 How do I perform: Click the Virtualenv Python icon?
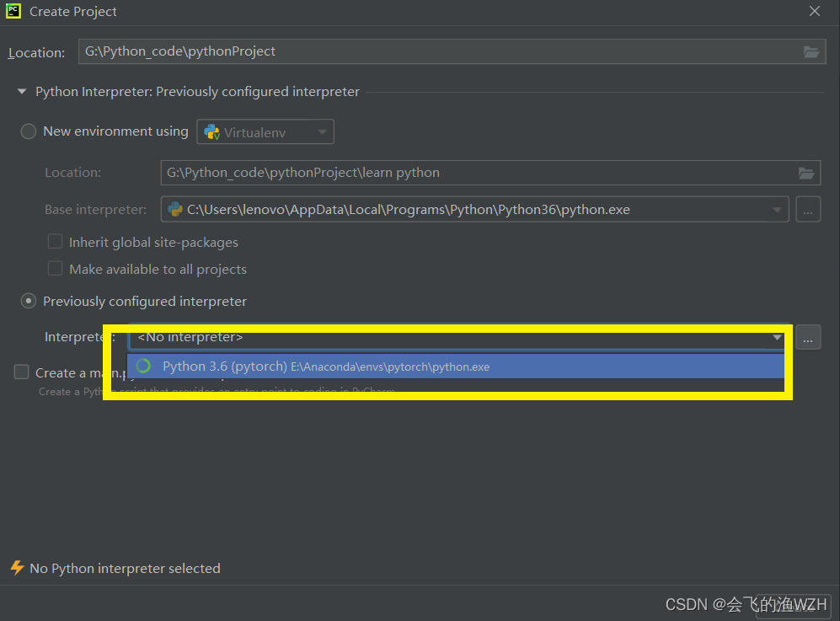pyautogui.click(x=212, y=131)
